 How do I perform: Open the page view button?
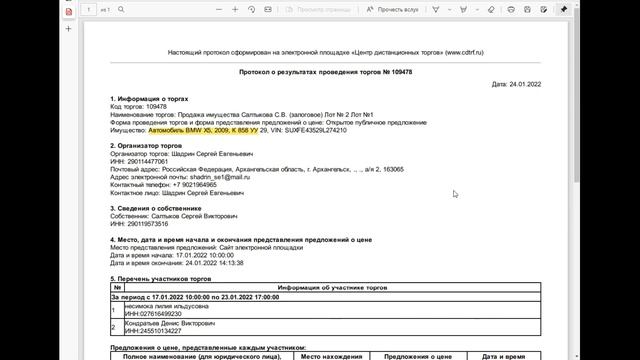point(318,9)
